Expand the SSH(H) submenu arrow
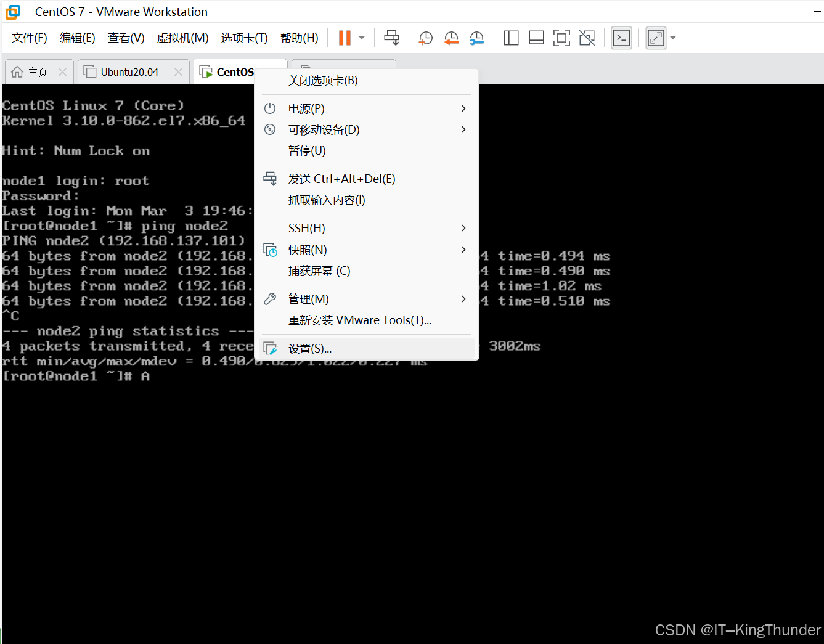Screen dimensions: 824x644 point(463,228)
